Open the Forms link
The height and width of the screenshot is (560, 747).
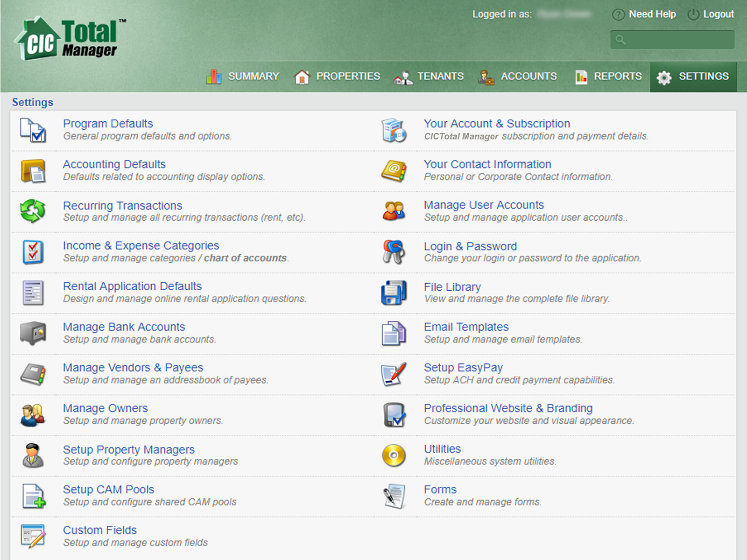click(440, 490)
